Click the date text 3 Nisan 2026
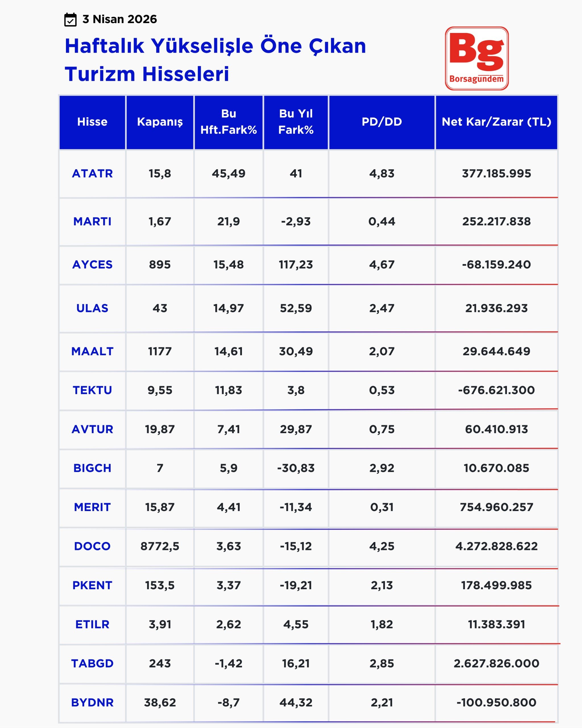The width and height of the screenshot is (582, 728). point(119,19)
